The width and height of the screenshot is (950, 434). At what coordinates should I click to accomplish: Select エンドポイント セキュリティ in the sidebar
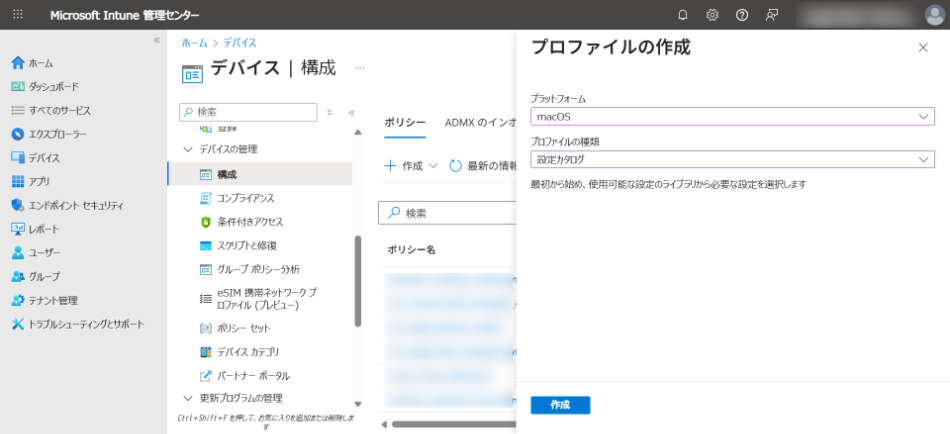75,205
